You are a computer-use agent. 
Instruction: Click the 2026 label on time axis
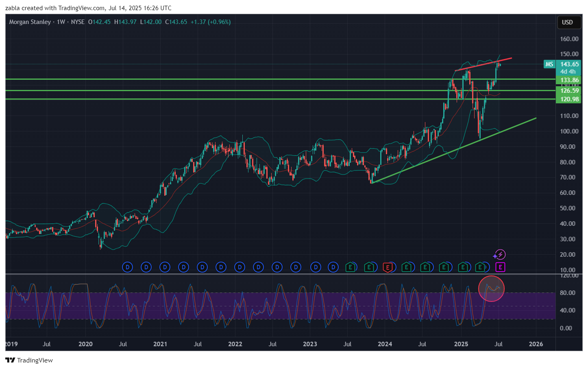[x=536, y=344]
